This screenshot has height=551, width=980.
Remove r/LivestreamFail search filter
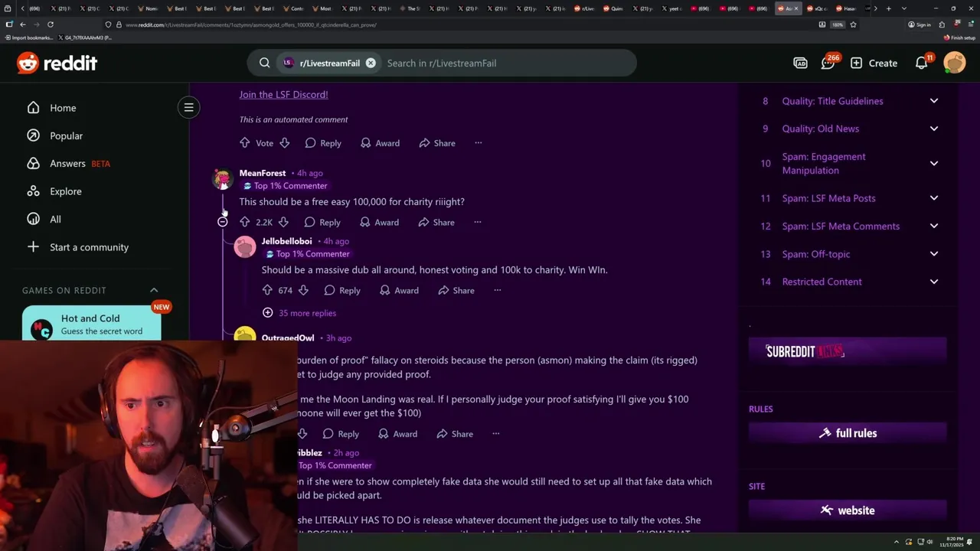pos(371,63)
